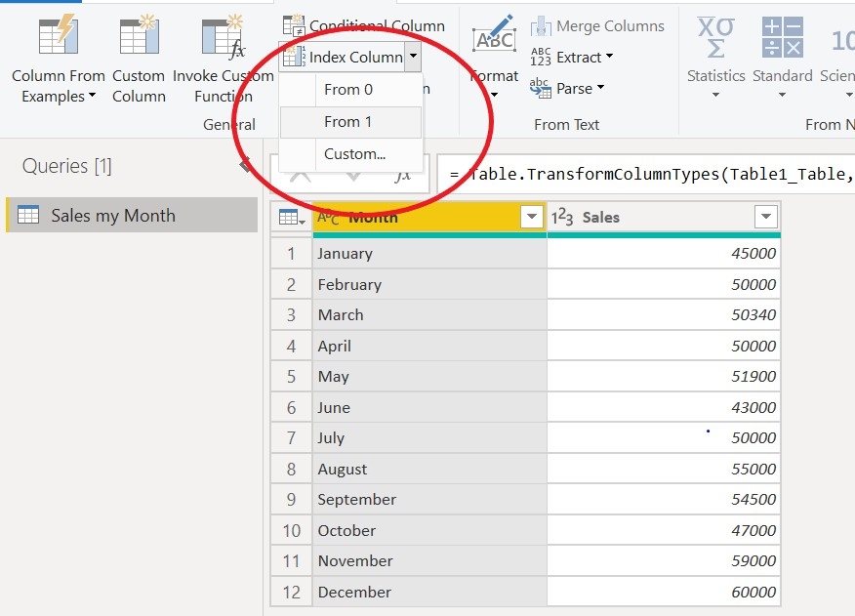Screen dimensions: 855x616
Task: Open the Sales column filter dropdown
Action: click(765, 218)
